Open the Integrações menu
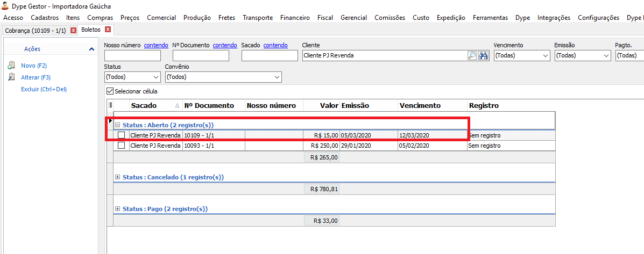644x254 pixels. coord(554,18)
